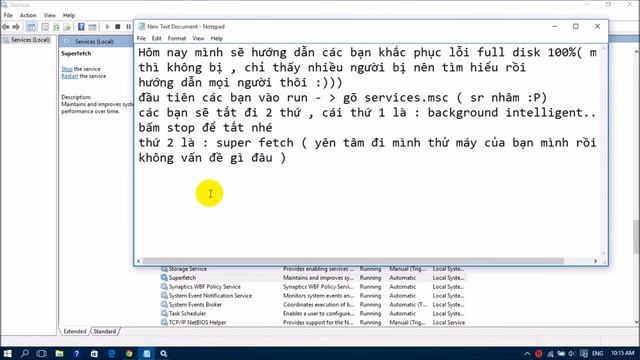Toggle Show/Hide Console Tree toolbar icon

(31, 27)
